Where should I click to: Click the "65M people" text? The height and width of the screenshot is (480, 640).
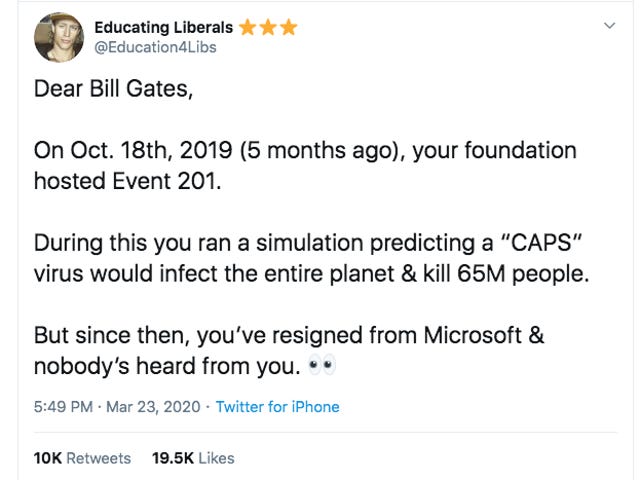523,274
